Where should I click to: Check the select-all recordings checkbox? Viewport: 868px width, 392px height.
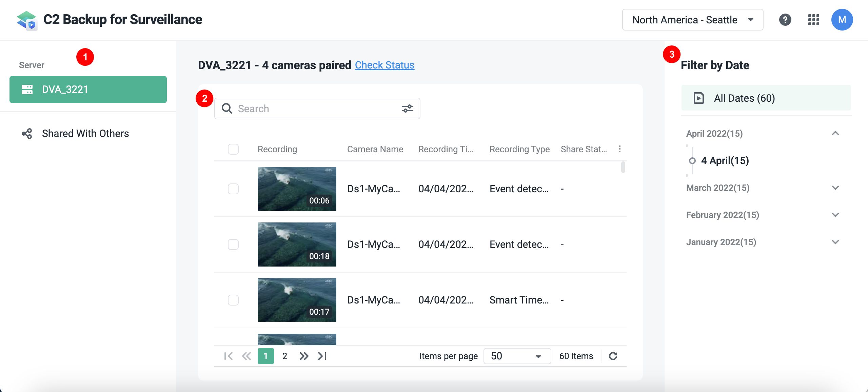click(x=233, y=149)
